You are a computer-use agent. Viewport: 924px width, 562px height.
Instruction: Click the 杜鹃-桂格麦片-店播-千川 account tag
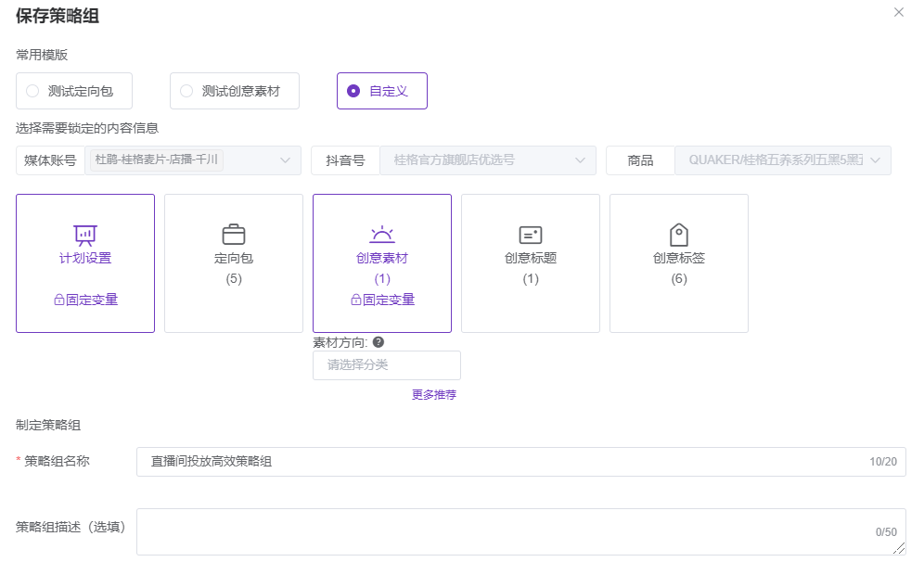[157, 160]
